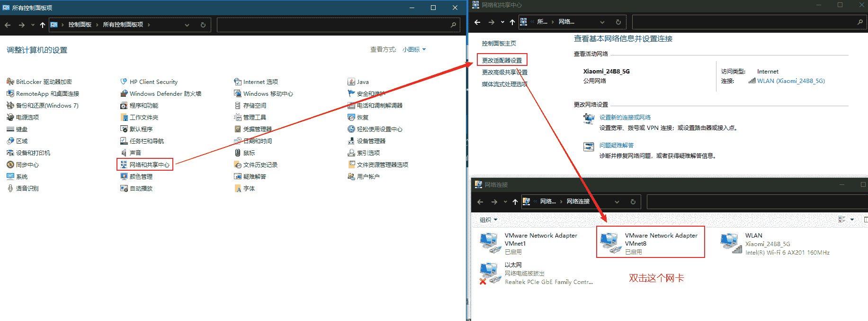Image resolution: width=868 pixels, height=321 pixels.
Task: Select the 以太网 Realtek adapter
Action: point(489,273)
